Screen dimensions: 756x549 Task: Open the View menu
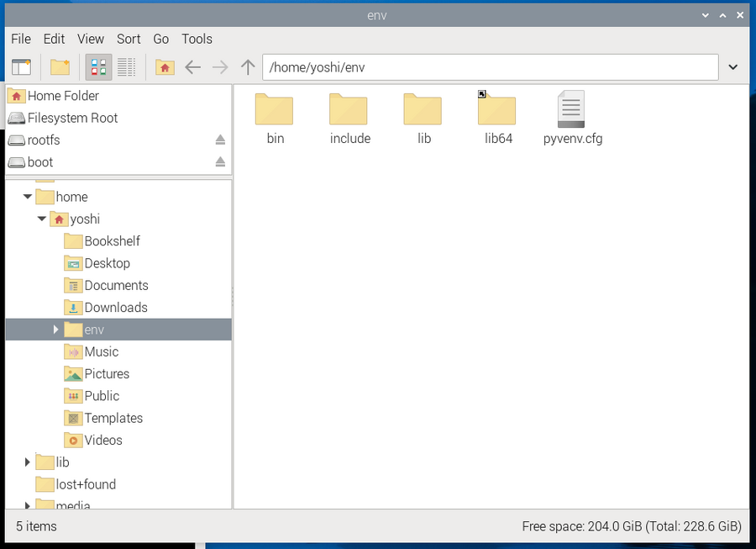tap(91, 39)
